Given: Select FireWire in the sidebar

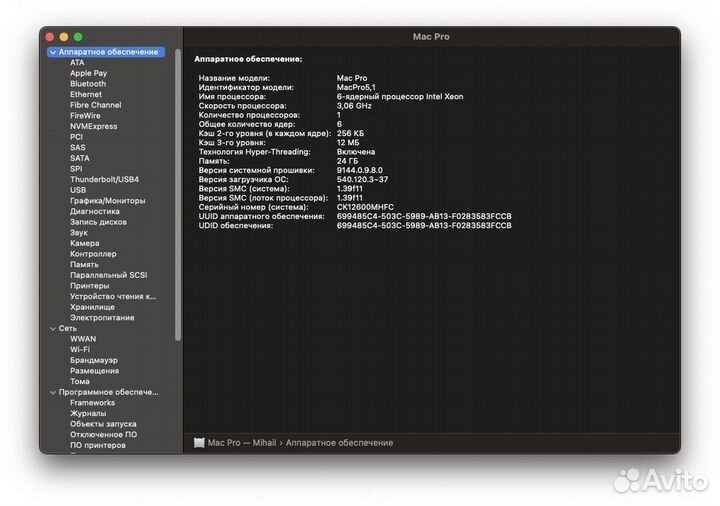Looking at the screenshot, I should pyautogui.click(x=85, y=116).
